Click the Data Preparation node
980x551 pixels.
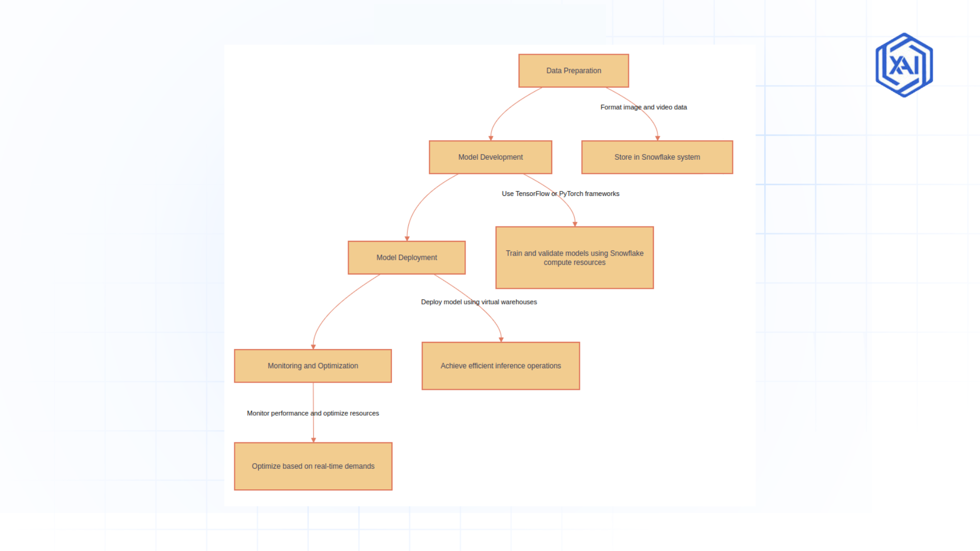click(572, 70)
